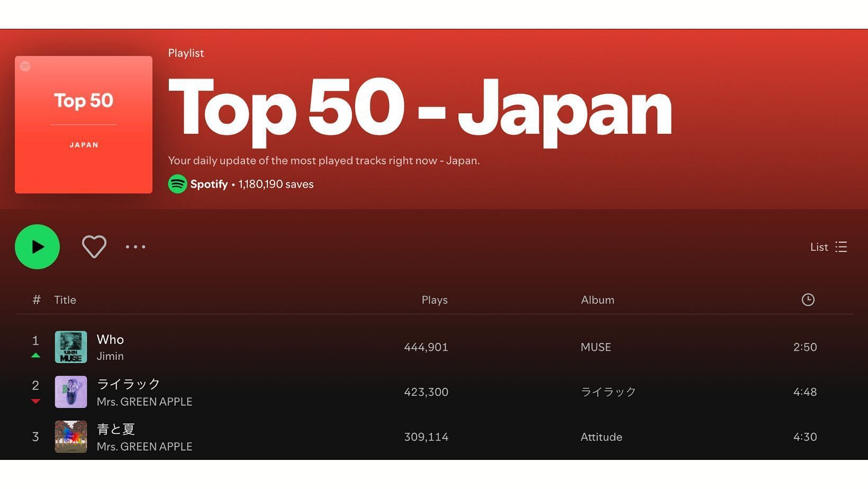Click the red down arrow on track 2
Viewport: 868px width, 489px height.
pos(35,401)
